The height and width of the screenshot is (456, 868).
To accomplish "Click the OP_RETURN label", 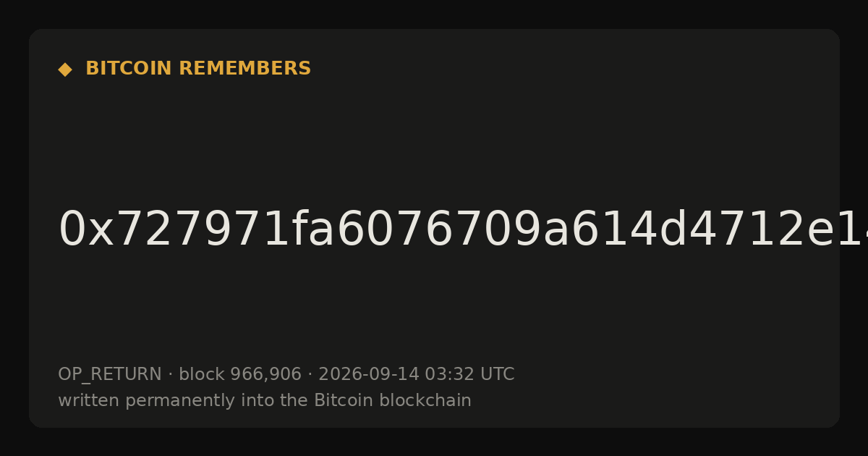I will pyautogui.click(x=110, y=375).
